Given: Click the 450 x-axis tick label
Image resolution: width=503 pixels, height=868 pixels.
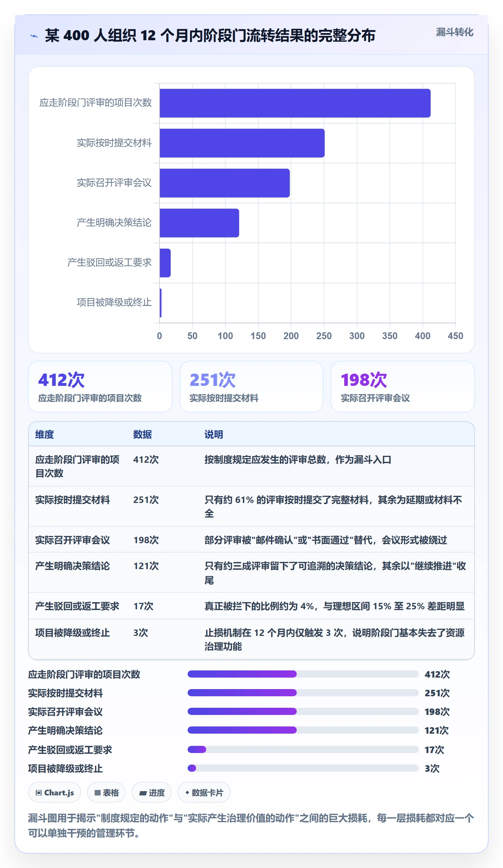Looking at the screenshot, I should coord(456,336).
